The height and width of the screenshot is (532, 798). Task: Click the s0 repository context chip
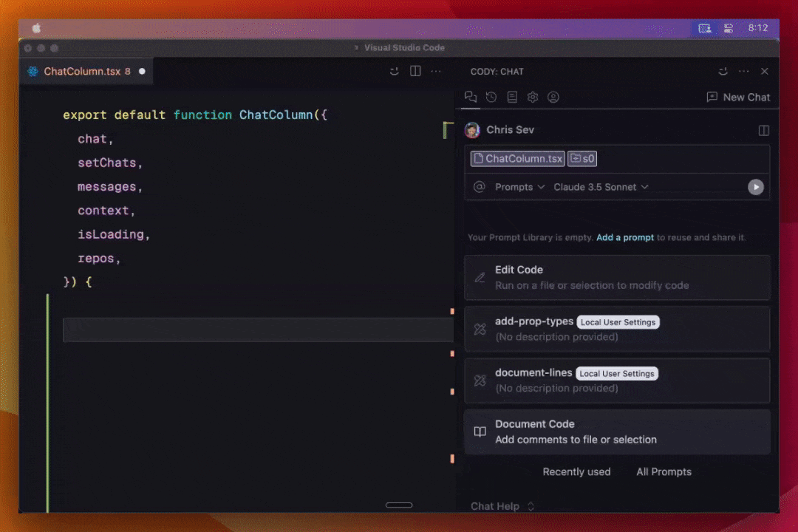(x=582, y=158)
